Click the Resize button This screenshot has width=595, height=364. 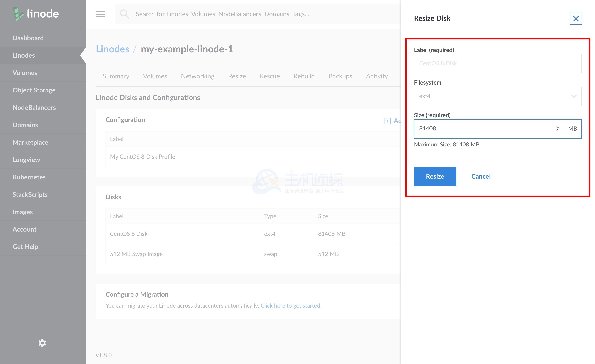click(x=435, y=176)
